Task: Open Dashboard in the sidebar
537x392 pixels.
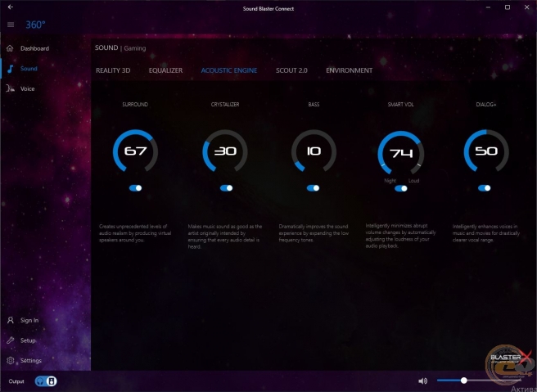Action: click(34, 48)
